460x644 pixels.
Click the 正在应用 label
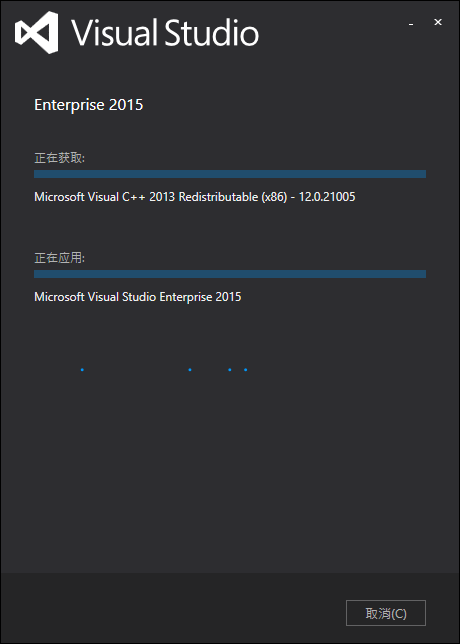pos(60,258)
